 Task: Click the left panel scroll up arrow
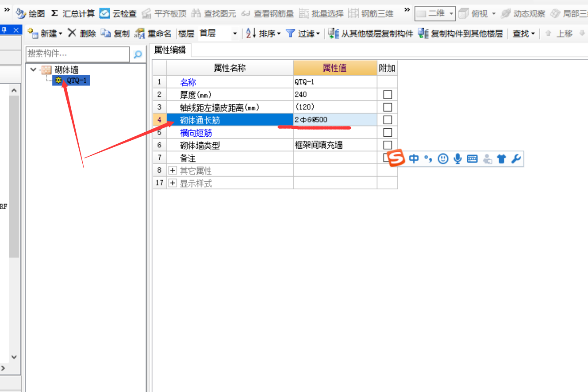point(14,90)
